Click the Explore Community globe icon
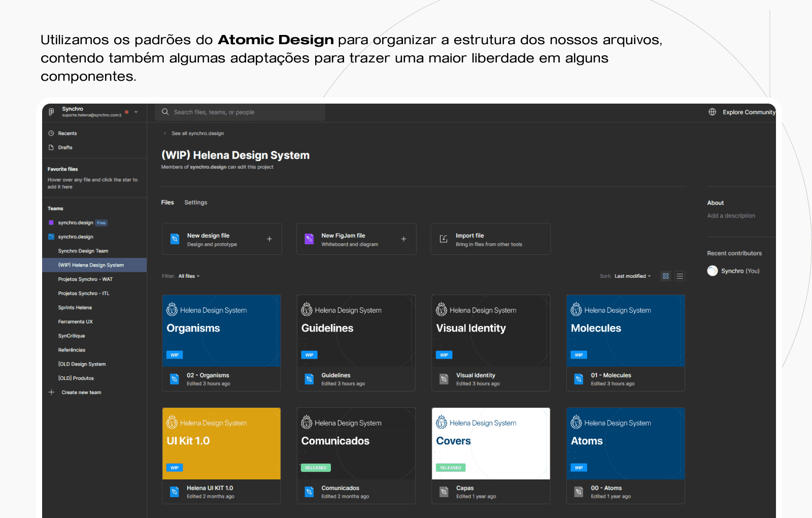 click(x=713, y=112)
